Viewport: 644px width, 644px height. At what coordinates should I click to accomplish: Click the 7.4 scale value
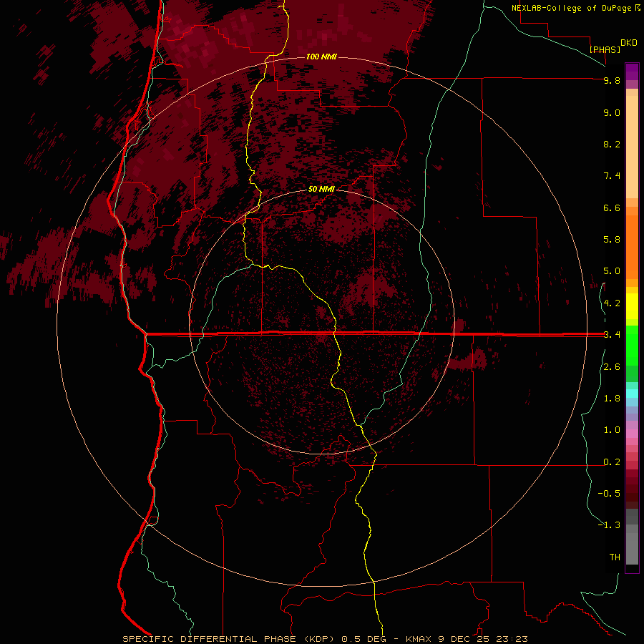(612, 176)
